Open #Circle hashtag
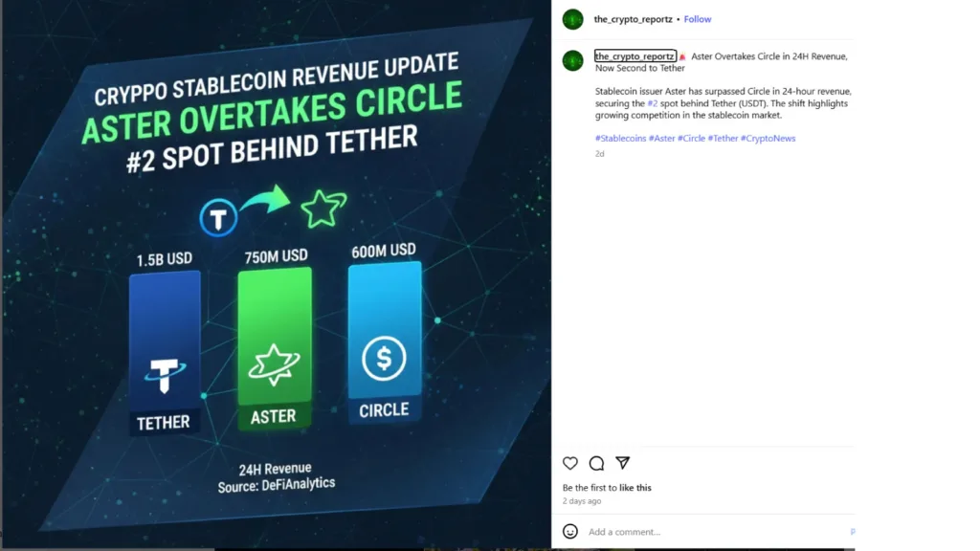 pyautogui.click(x=691, y=138)
